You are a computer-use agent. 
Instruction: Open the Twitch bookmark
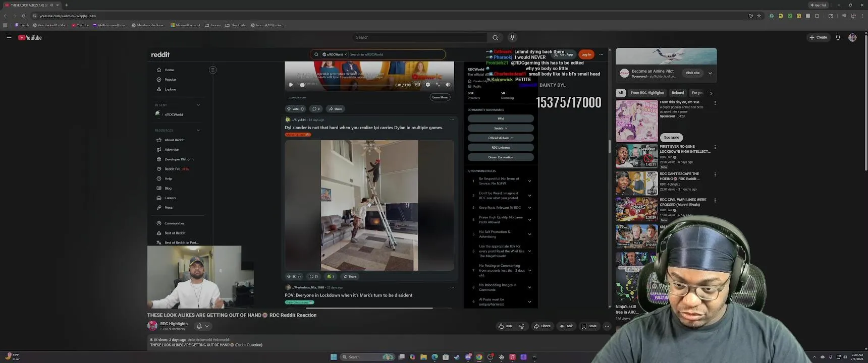click(22, 25)
